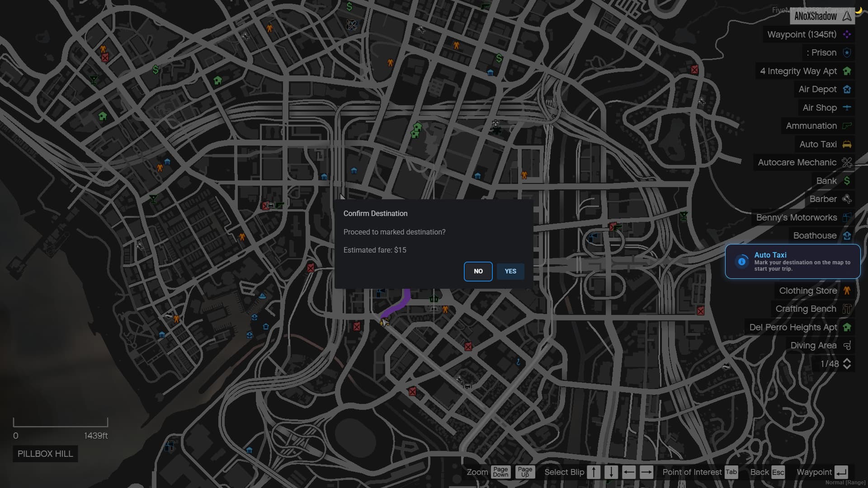Image resolution: width=868 pixels, height=488 pixels.
Task: Click the Back Esc key
Action: 778,472
